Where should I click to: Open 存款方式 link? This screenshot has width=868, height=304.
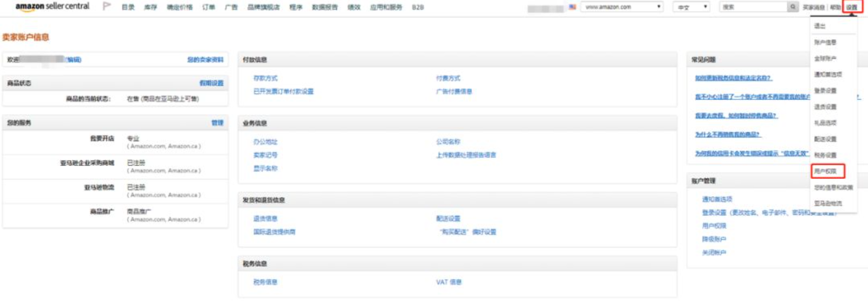265,78
